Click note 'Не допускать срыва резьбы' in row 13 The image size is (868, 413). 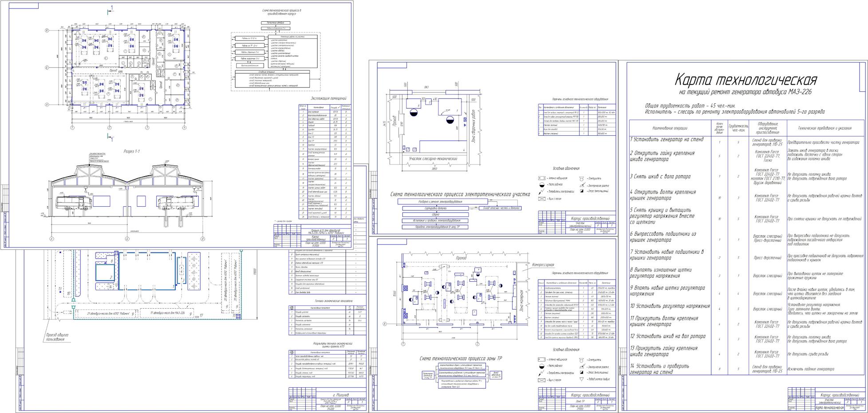[x=807, y=354]
